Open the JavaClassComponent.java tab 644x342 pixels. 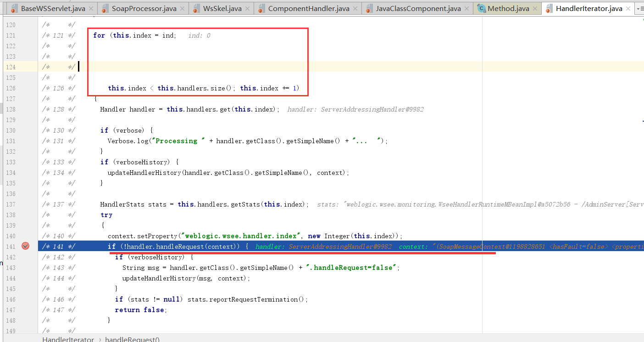point(418,8)
